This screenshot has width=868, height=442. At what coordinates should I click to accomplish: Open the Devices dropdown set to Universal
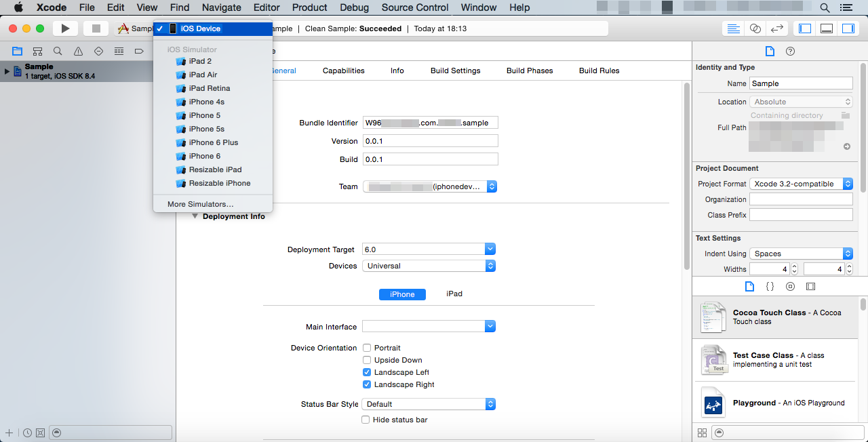(x=429, y=266)
